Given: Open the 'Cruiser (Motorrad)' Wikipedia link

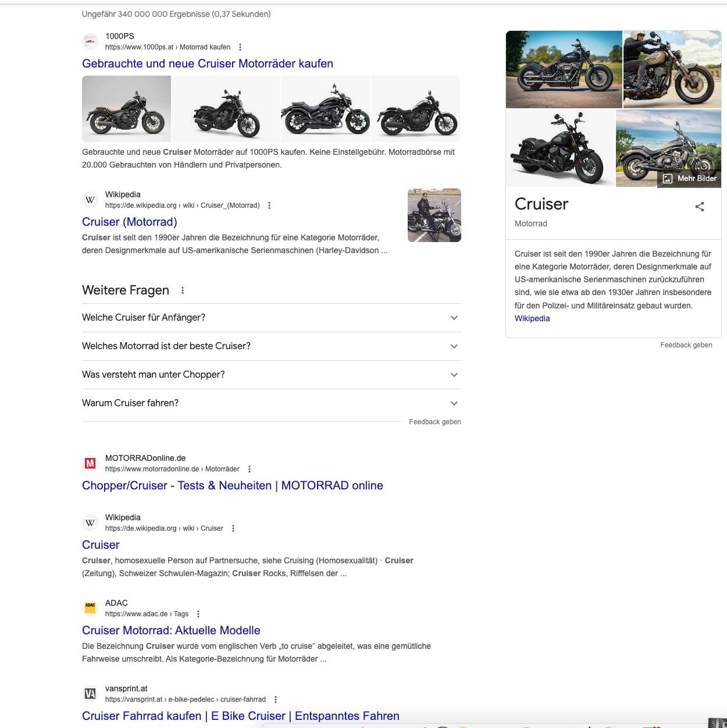Looking at the screenshot, I should (x=130, y=222).
